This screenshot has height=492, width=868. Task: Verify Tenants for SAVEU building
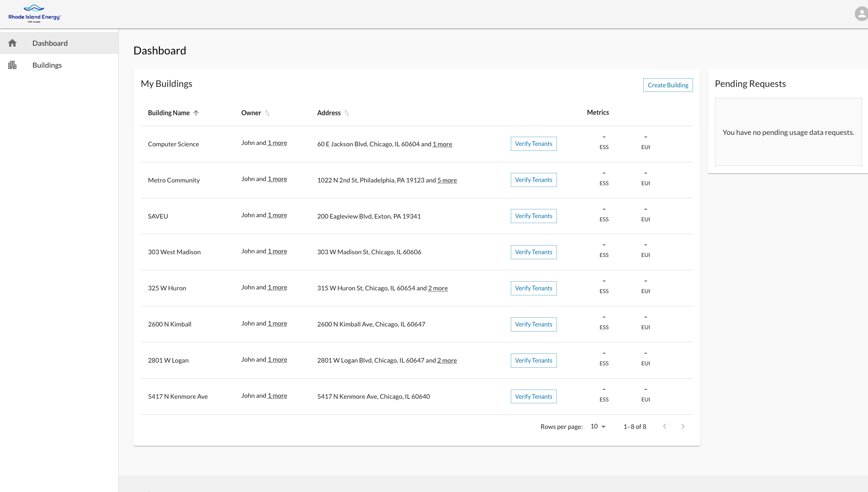click(533, 216)
